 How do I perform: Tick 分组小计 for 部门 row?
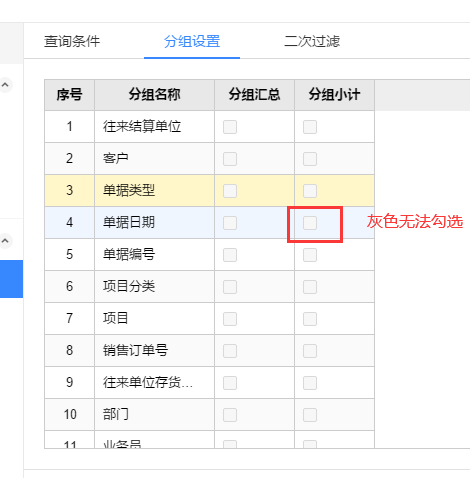(310, 415)
